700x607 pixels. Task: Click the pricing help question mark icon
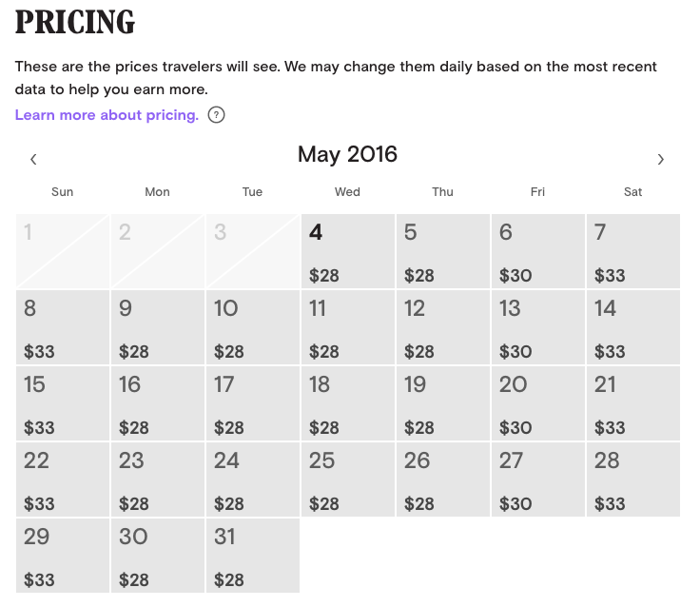(x=216, y=115)
